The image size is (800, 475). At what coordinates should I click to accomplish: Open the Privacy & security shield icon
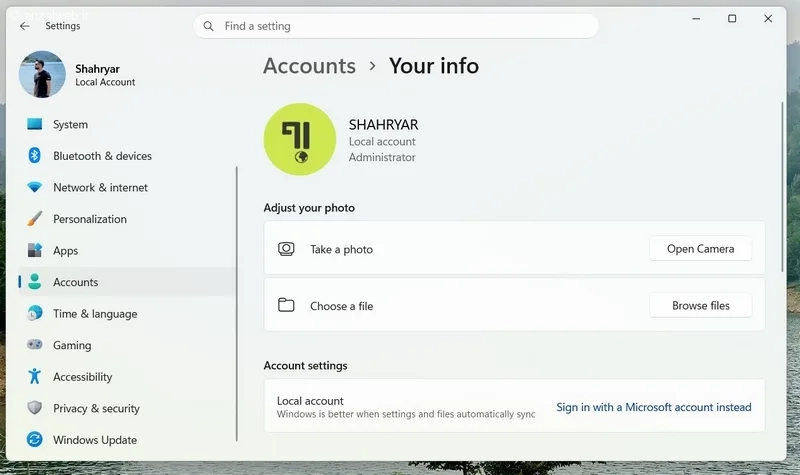(x=35, y=408)
